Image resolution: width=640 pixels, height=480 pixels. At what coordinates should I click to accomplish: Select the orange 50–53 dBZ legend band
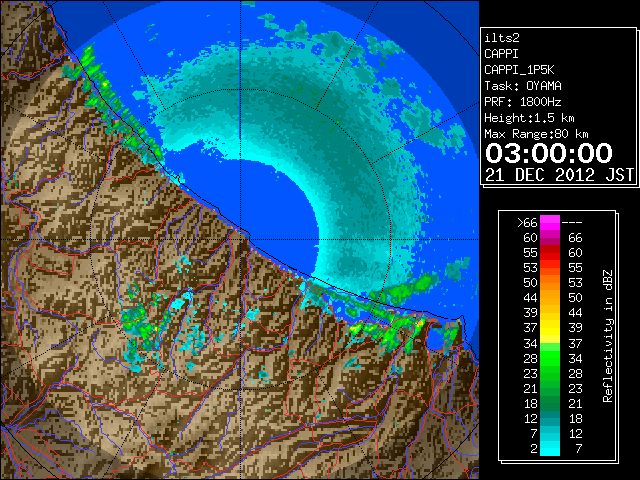click(550, 282)
